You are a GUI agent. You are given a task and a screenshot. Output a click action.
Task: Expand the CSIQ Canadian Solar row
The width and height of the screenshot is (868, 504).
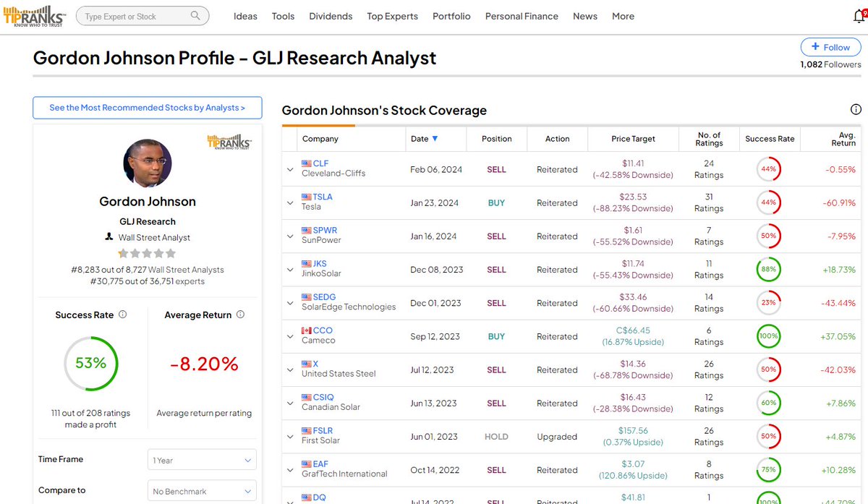(x=290, y=403)
